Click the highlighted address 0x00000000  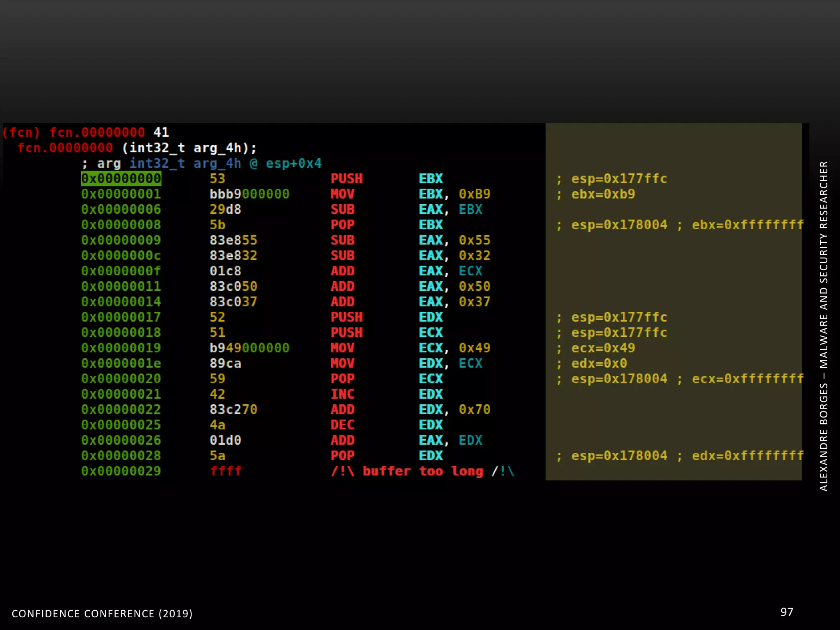[121, 179]
